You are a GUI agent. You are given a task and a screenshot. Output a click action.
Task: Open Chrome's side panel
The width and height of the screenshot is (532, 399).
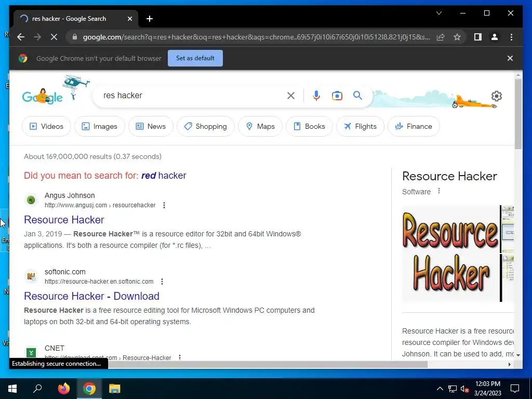478,37
